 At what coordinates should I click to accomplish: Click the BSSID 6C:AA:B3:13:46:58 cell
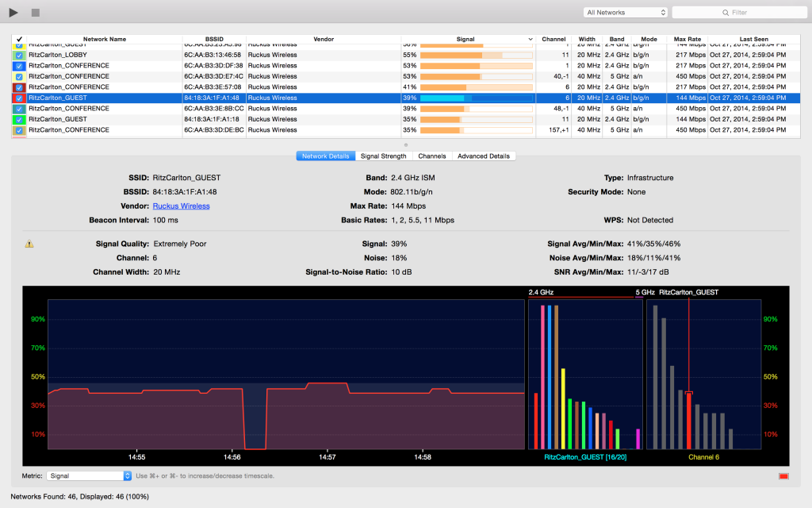[x=213, y=55]
